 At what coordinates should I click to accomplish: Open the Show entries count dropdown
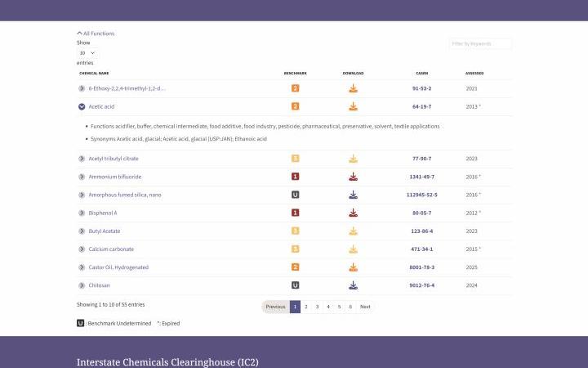click(x=87, y=53)
